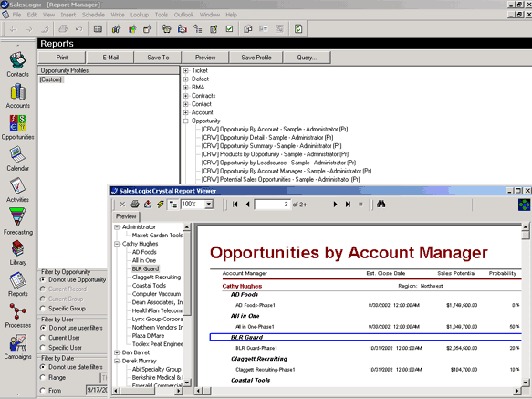
Task: Open the Insert menu
Action: point(68,15)
